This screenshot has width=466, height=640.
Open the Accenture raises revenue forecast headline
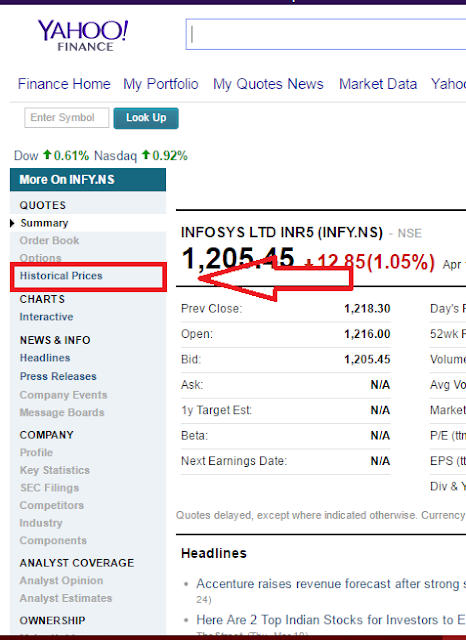[x=331, y=584]
